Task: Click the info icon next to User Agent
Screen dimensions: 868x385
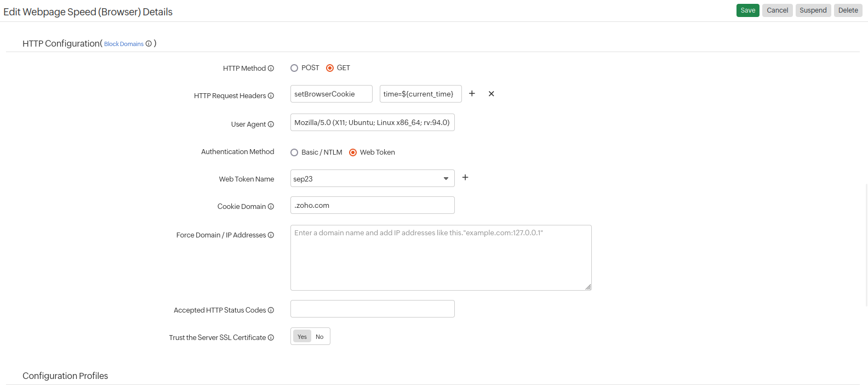Action: (271, 124)
